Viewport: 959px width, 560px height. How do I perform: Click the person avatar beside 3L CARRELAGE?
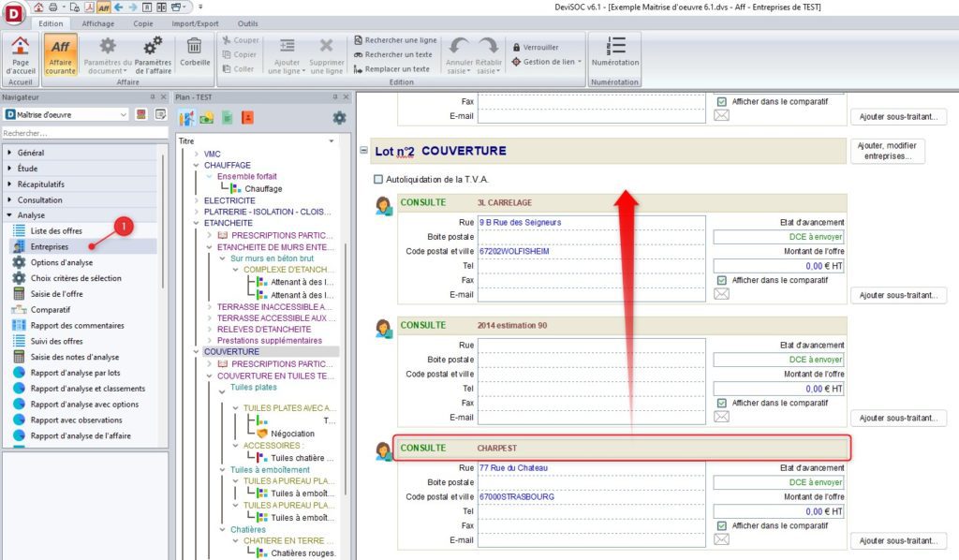pyautogui.click(x=384, y=206)
